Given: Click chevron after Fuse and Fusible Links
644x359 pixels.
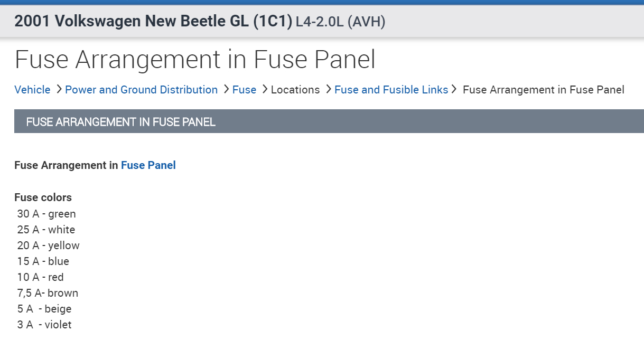Looking at the screenshot, I should (x=454, y=90).
